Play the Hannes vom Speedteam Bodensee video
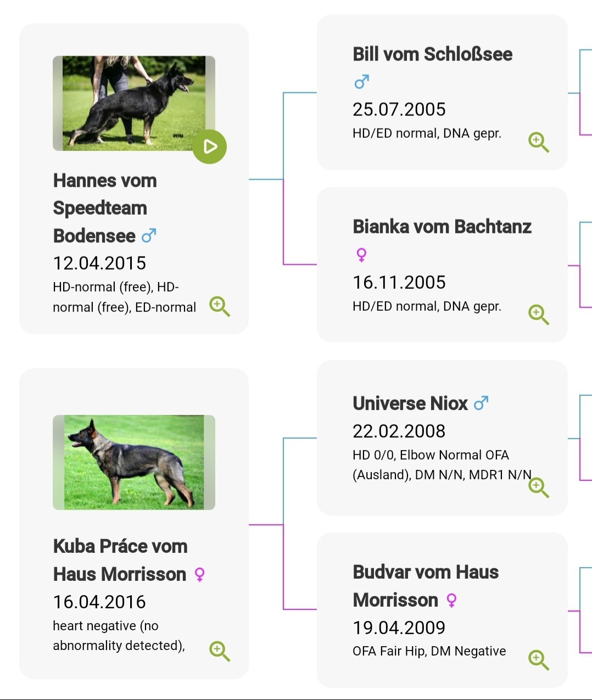Screen dimensions: 592x700 209,147
